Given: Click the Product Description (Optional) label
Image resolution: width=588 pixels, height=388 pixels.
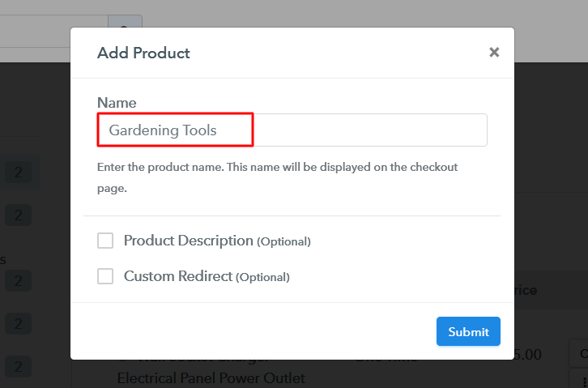Looking at the screenshot, I should pyautogui.click(x=216, y=241).
